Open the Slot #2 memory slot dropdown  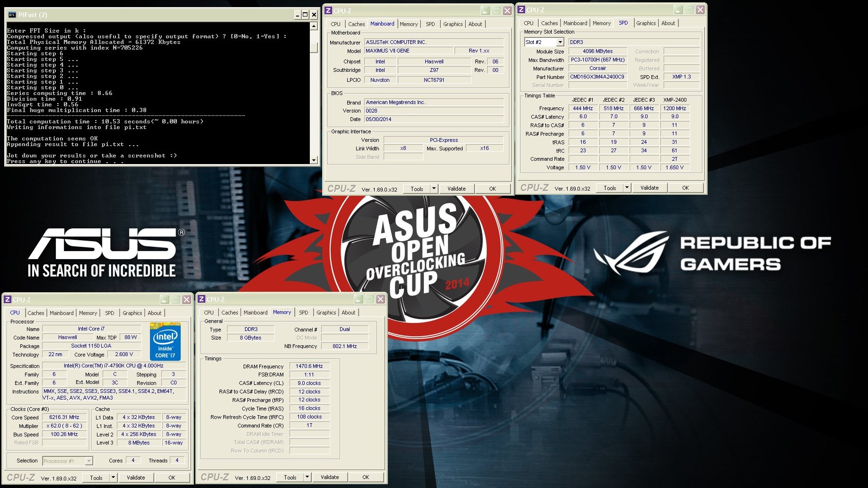560,42
